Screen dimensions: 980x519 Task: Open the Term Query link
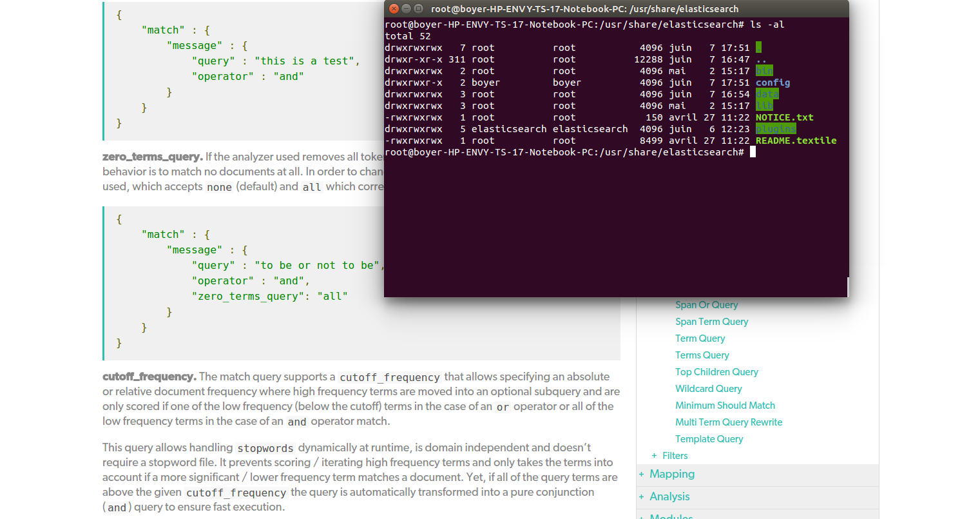point(700,338)
